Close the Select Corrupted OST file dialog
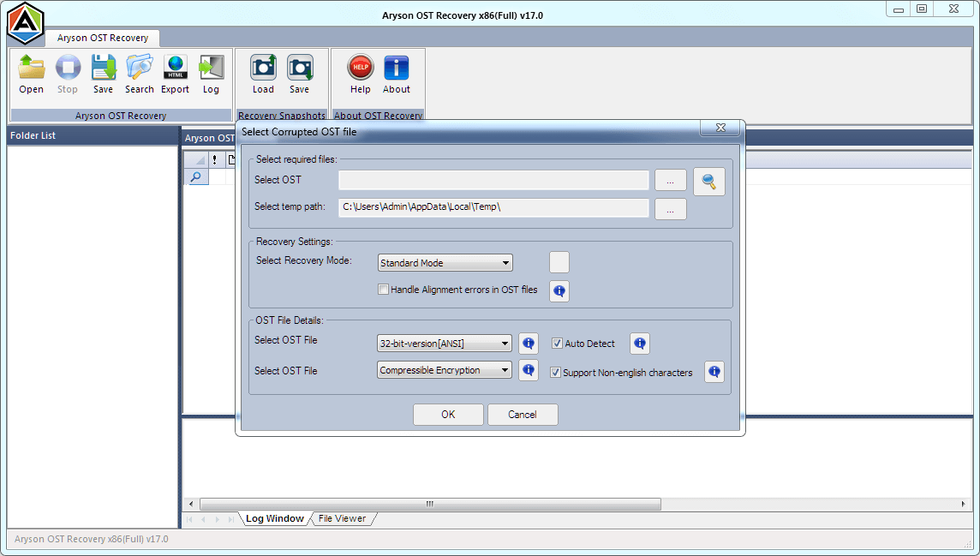The height and width of the screenshot is (556, 980). click(x=720, y=128)
